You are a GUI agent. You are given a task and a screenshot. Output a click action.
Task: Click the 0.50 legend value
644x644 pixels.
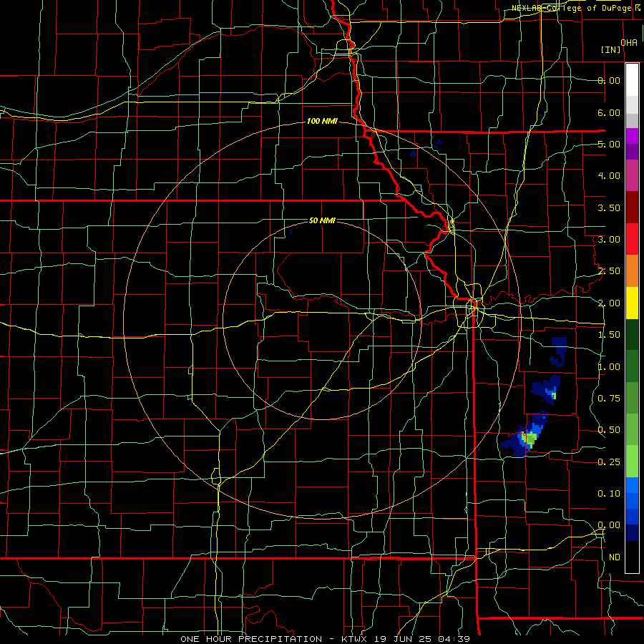[x=609, y=430]
